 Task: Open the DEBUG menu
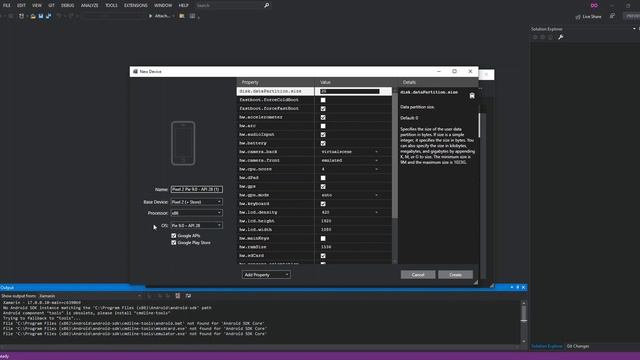(67, 5)
